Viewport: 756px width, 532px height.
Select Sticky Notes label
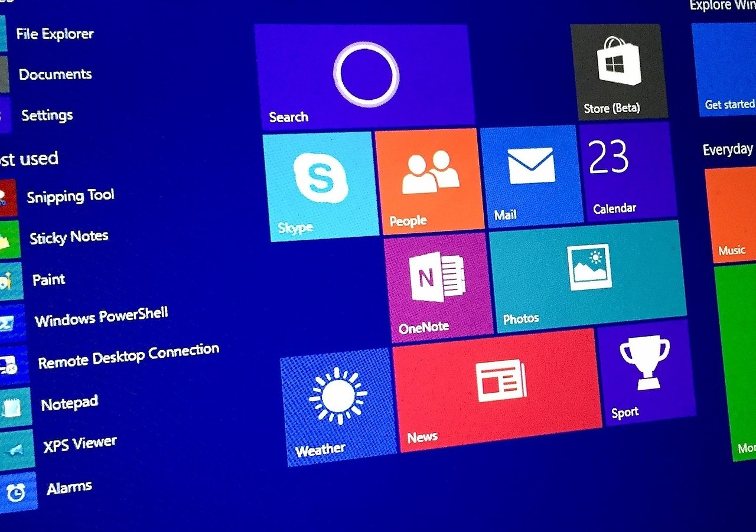[69, 237]
